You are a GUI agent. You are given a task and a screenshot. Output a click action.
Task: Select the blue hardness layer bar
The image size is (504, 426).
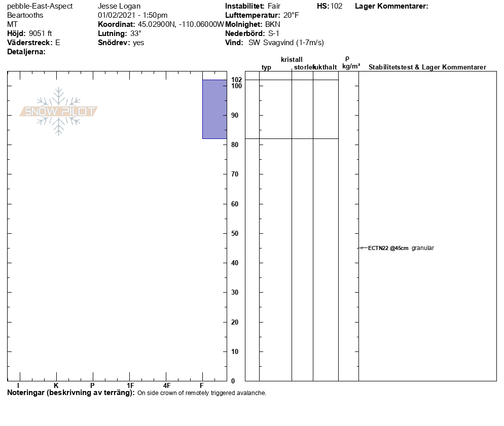click(x=214, y=109)
